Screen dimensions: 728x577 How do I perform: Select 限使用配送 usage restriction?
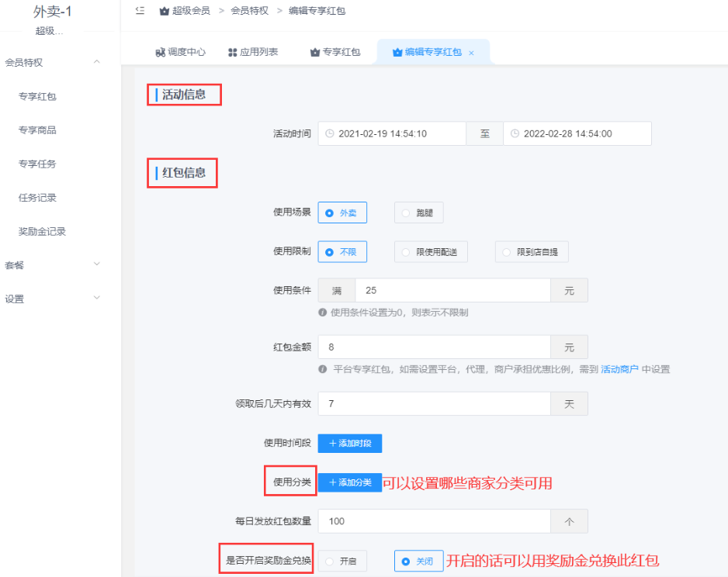(x=431, y=252)
